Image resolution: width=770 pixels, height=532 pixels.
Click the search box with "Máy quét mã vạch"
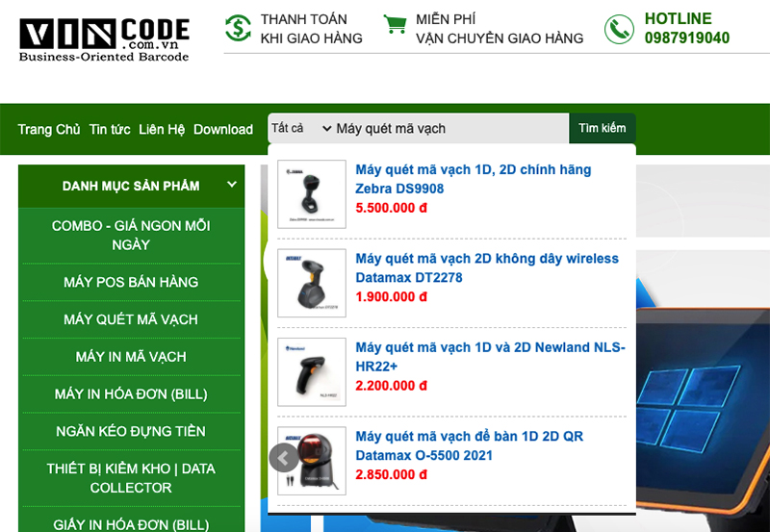pyautogui.click(x=449, y=128)
